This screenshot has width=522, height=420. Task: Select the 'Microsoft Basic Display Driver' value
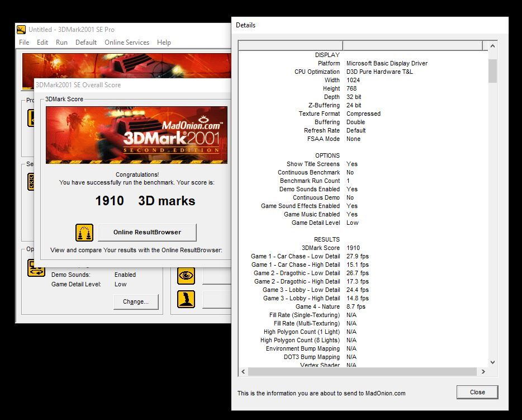pyautogui.click(x=387, y=63)
